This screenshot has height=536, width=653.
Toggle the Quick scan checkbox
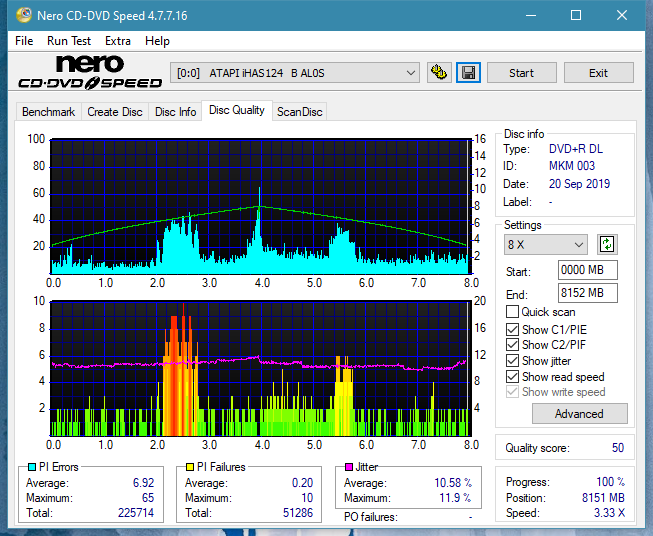coord(512,312)
